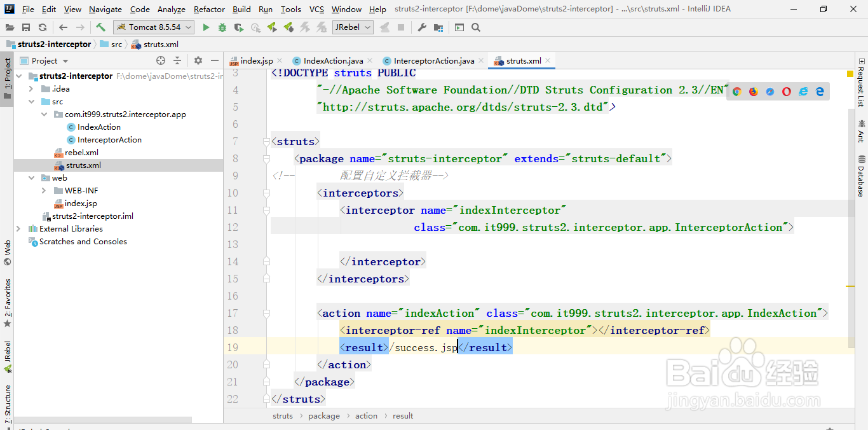Screen dimensions: 868x430
Task: Click the Build project hammer icon
Action: [100, 27]
